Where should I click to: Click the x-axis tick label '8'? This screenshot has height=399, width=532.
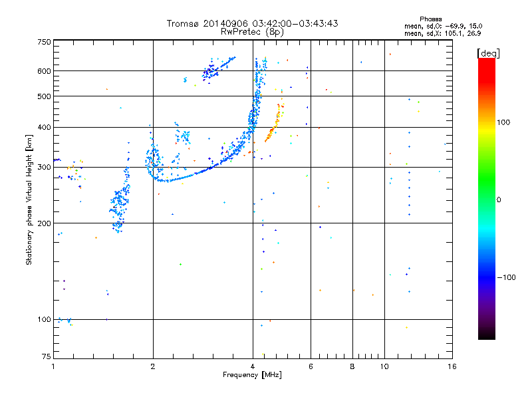point(352,366)
